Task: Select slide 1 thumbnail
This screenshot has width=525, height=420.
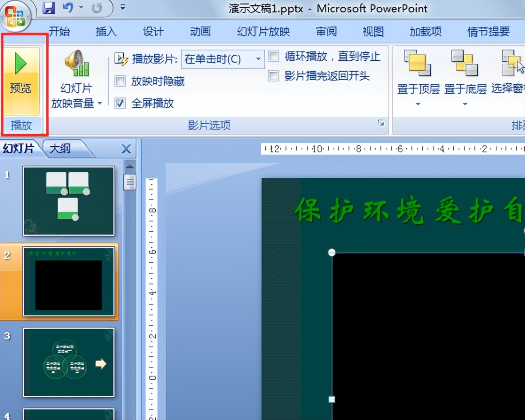Action: pyautogui.click(x=69, y=201)
